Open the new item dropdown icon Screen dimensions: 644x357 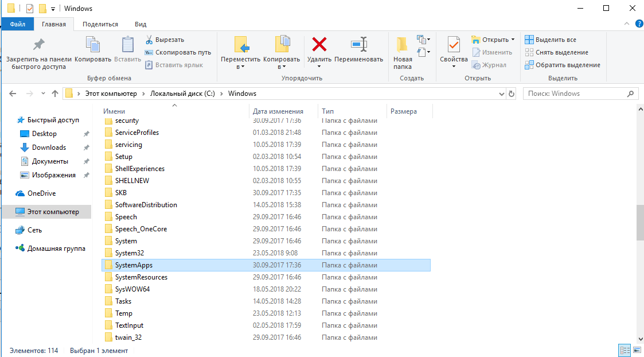[423, 40]
